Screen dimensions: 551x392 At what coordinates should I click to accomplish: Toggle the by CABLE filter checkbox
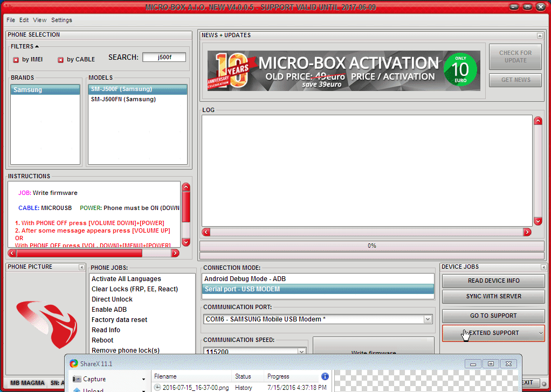[x=60, y=60]
